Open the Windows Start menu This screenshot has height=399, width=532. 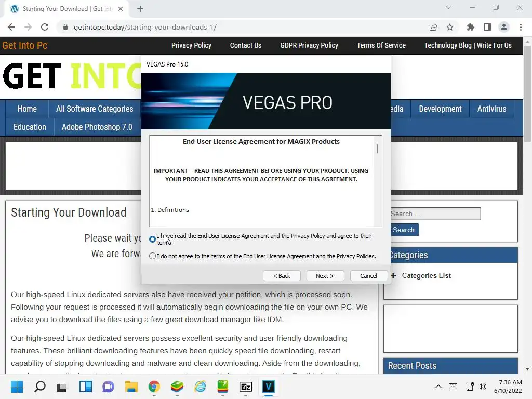(17, 387)
